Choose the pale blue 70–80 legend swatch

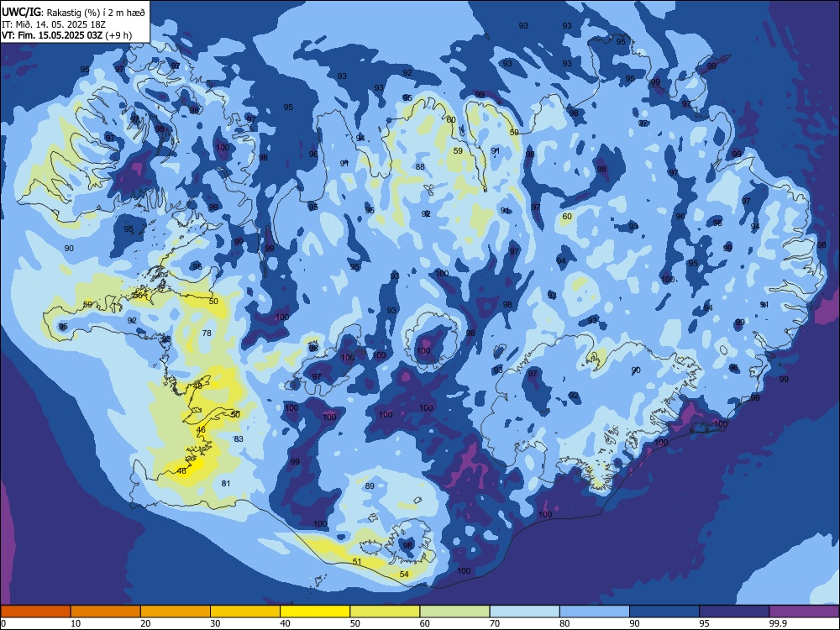tap(524, 612)
